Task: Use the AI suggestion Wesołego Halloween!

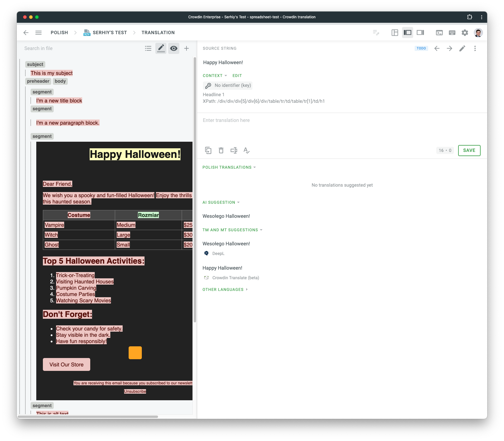Action: [x=226, y=216]
